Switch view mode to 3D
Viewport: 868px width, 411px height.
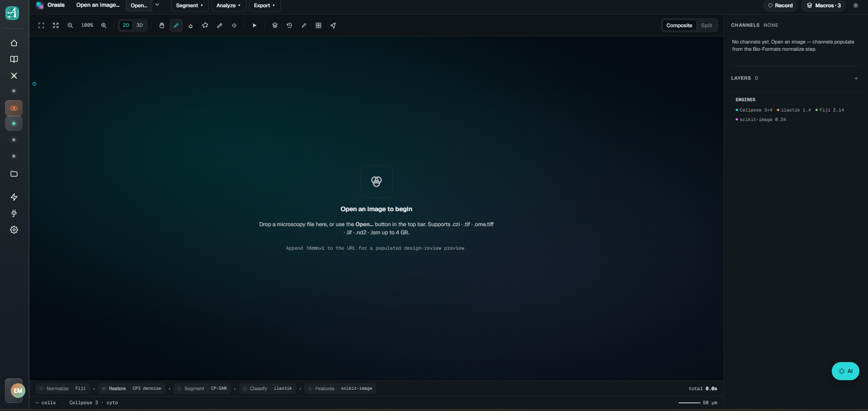[x=140, y=25]
